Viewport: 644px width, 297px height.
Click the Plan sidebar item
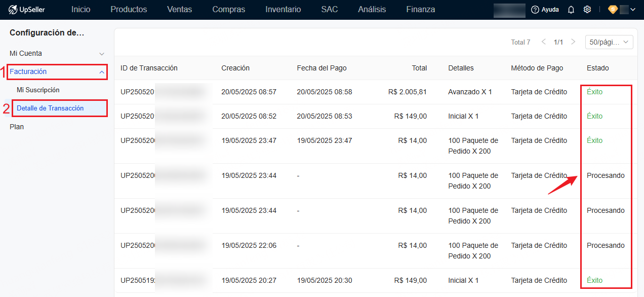[17, 127]
